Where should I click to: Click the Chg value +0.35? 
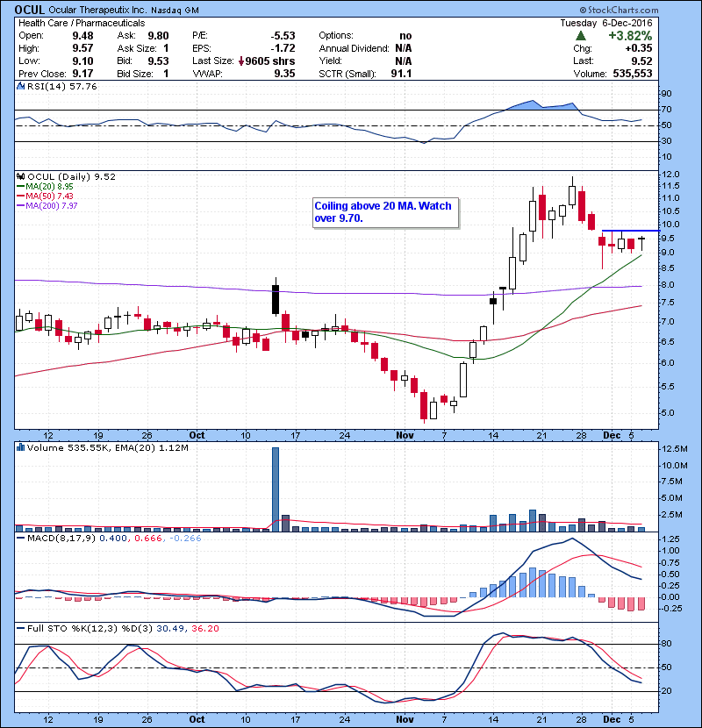638,48
